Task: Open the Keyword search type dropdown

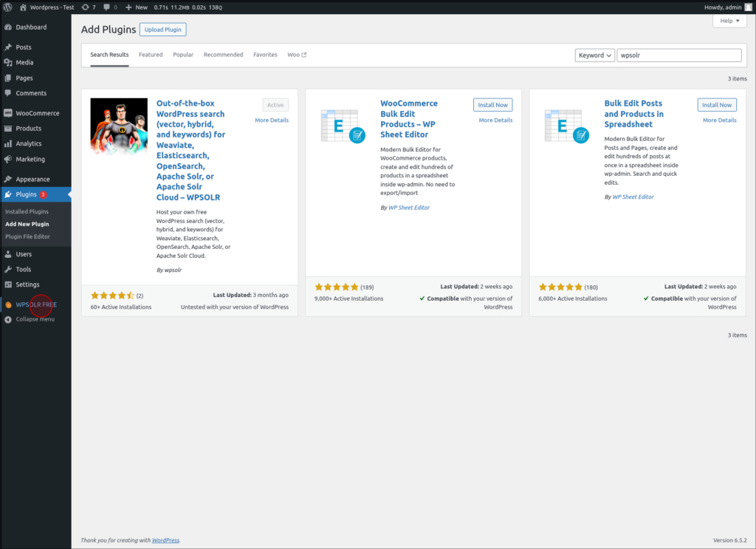Action: [594, 55]
